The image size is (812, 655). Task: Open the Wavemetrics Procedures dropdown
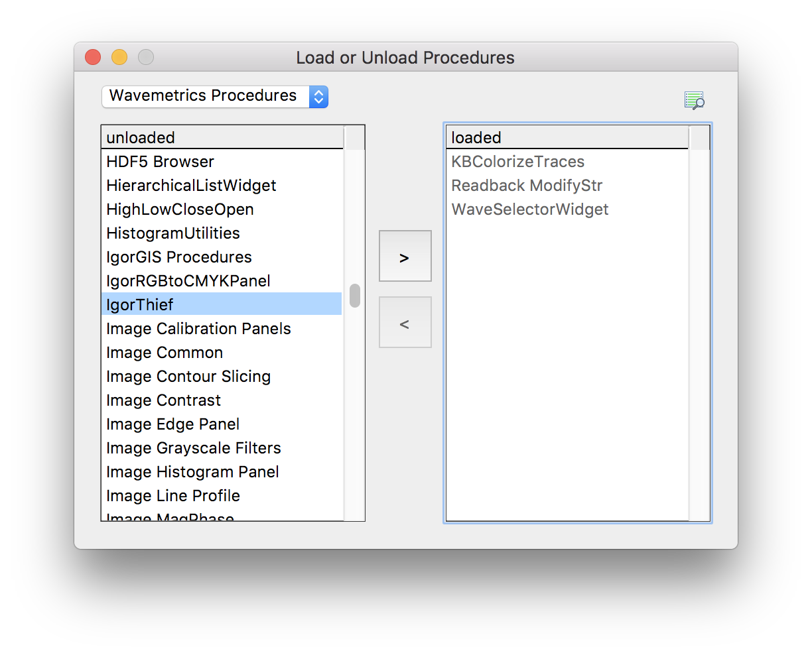pyautogui.click(x=215, y=96)
